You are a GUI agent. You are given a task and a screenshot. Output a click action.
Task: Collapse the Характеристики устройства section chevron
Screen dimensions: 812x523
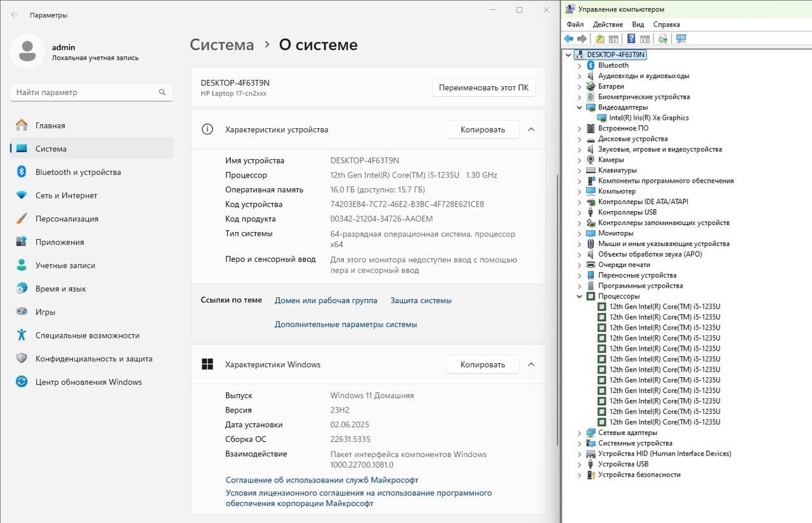(531, 129)
